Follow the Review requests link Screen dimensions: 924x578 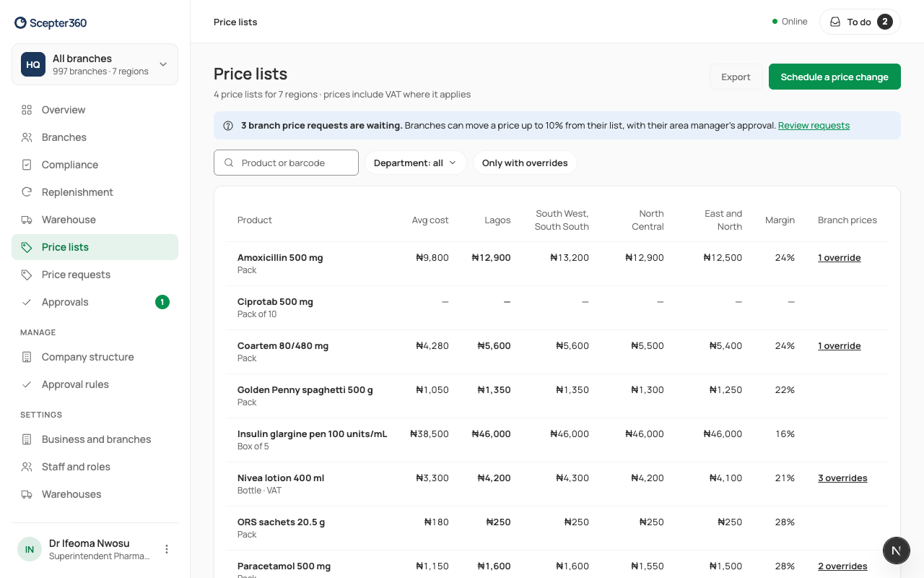pos(814,126)
